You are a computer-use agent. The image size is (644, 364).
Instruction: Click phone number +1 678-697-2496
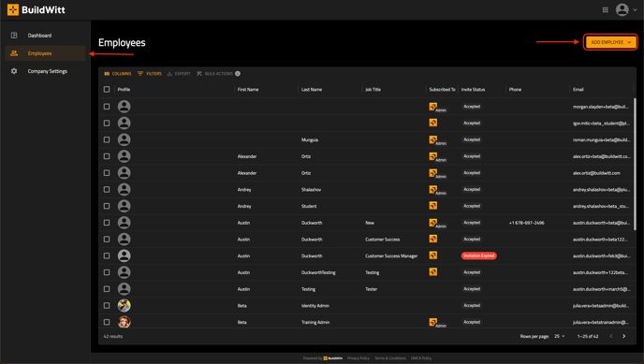(527, 223)
